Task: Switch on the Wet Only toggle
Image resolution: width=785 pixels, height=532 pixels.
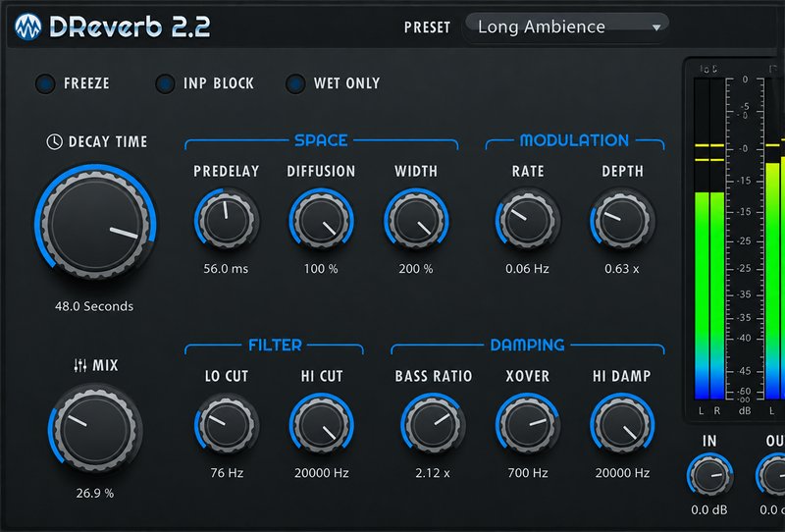Action: 295,83
